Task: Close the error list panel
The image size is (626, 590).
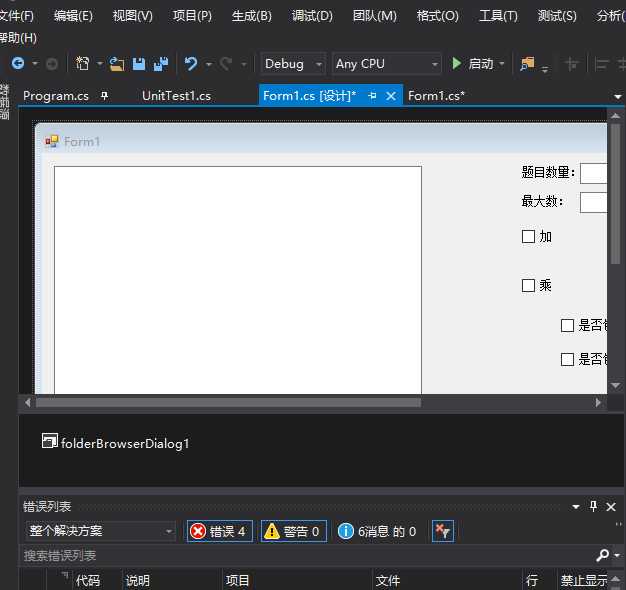Action: pos(611,507)
